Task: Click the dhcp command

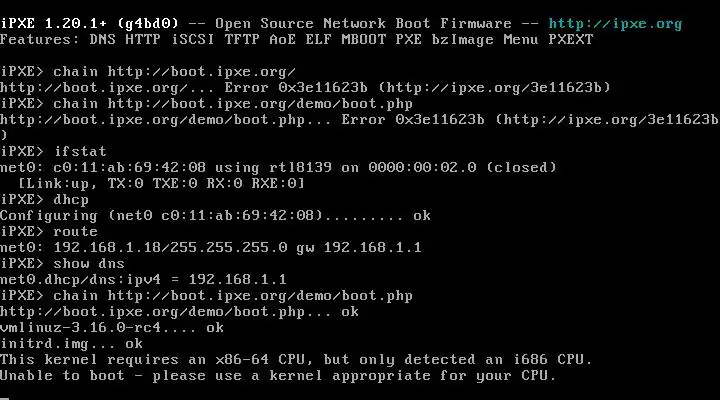Action: [71, 199]
